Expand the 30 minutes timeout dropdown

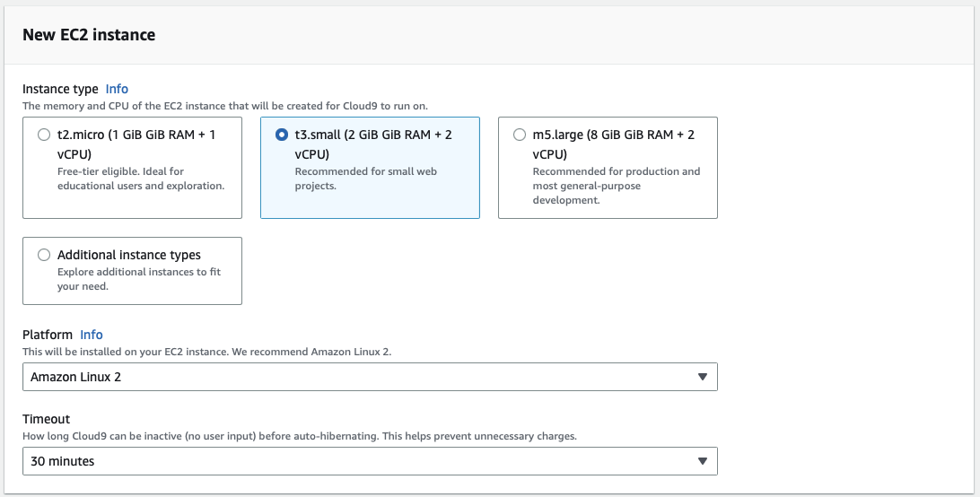tap(359, 461)
